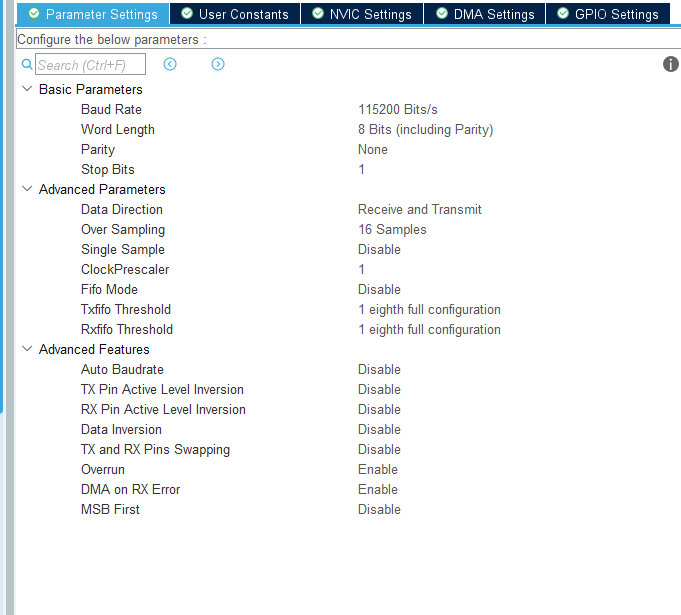Change TX and RX Pins Swapping value
The width and height of the screenshot is (681, 615).
(x=379, y=449)
